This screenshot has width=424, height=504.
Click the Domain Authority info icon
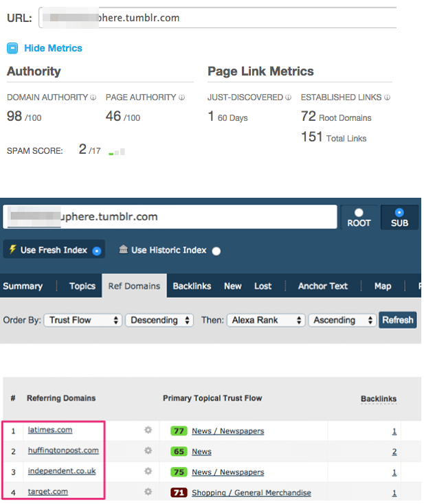point(93,98)
